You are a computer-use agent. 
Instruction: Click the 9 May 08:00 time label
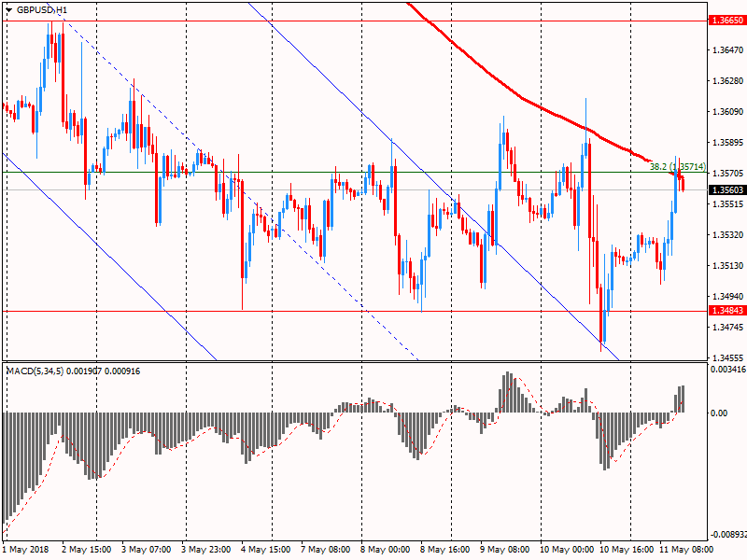(x=505, y=550)
